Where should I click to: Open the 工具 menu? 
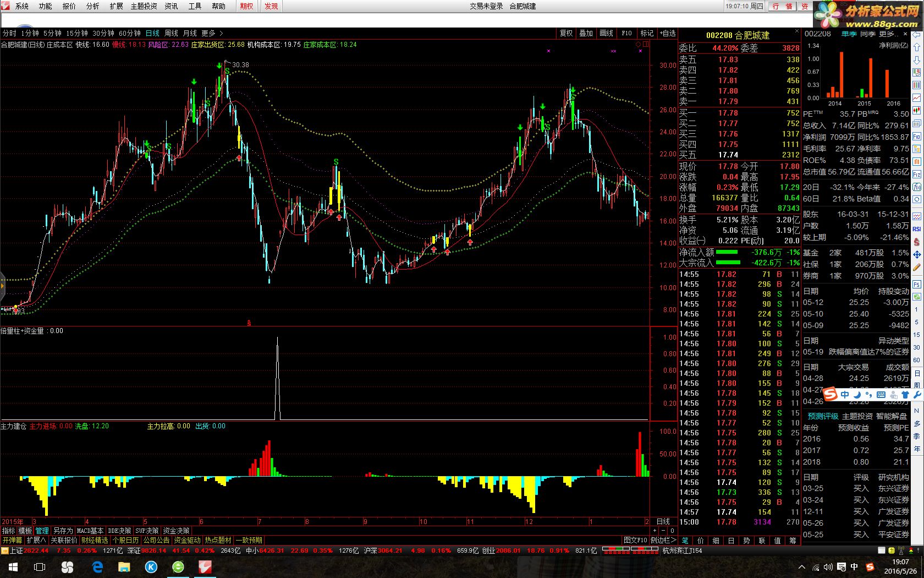[195, 6]
